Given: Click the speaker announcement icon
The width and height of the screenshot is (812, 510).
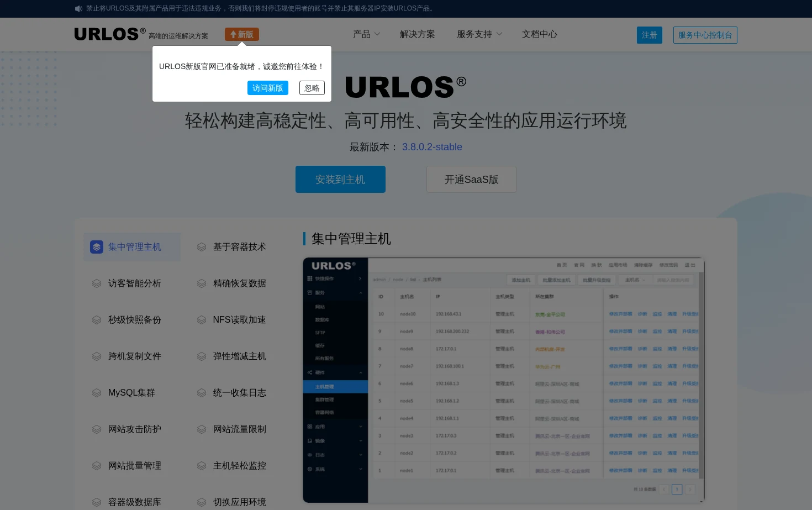Looking at the screenshot, I should [x=78, y=8].
